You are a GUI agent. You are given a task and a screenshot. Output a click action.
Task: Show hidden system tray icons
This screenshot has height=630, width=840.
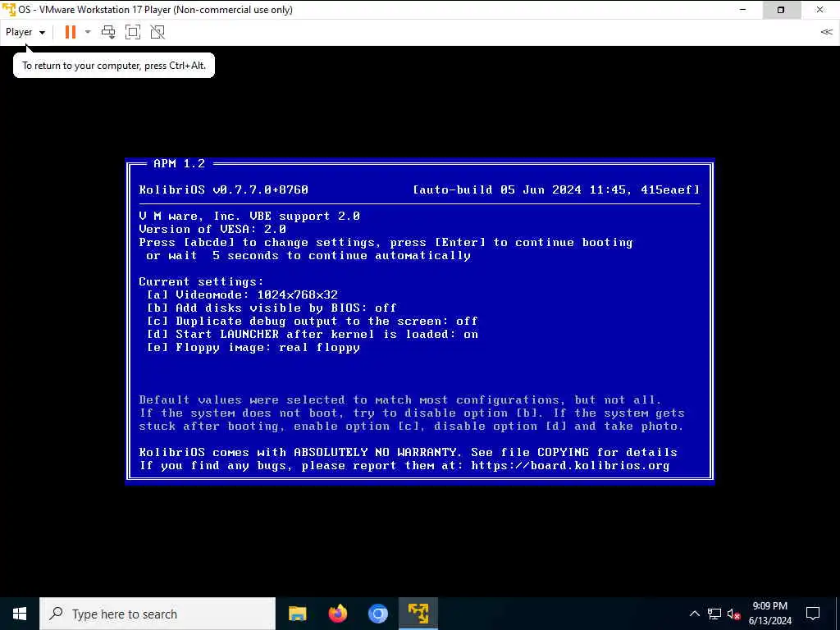click(694, 614)
